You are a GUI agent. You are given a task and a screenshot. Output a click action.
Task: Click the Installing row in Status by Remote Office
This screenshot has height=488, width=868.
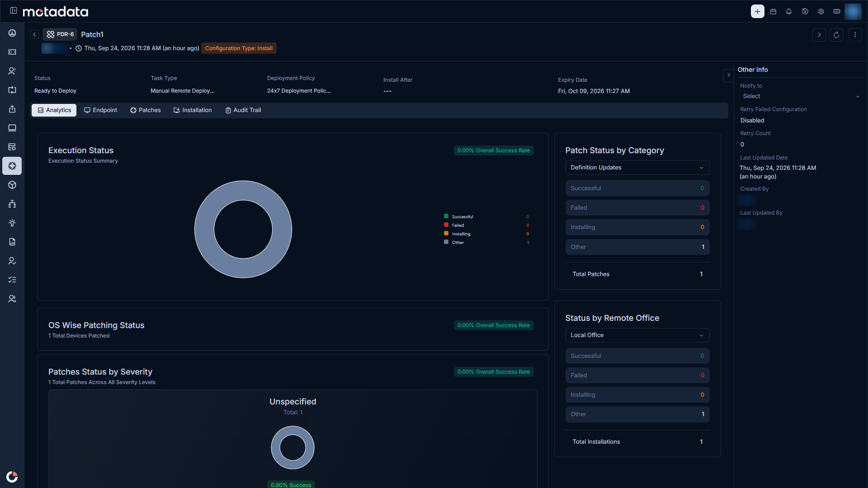(x=637, y=395)
